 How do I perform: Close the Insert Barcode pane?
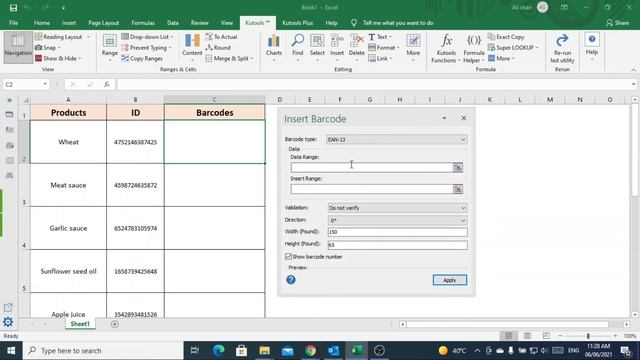pos(463,118)
